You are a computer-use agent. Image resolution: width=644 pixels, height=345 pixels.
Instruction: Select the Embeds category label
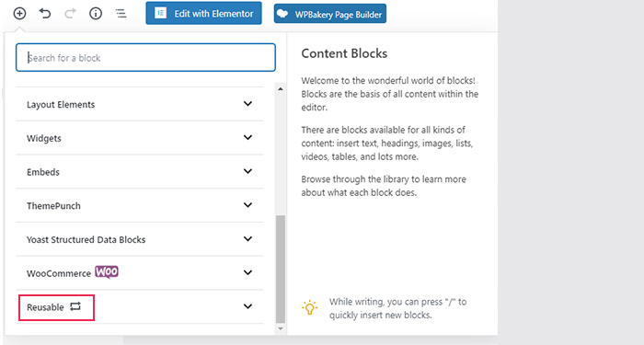43,172
